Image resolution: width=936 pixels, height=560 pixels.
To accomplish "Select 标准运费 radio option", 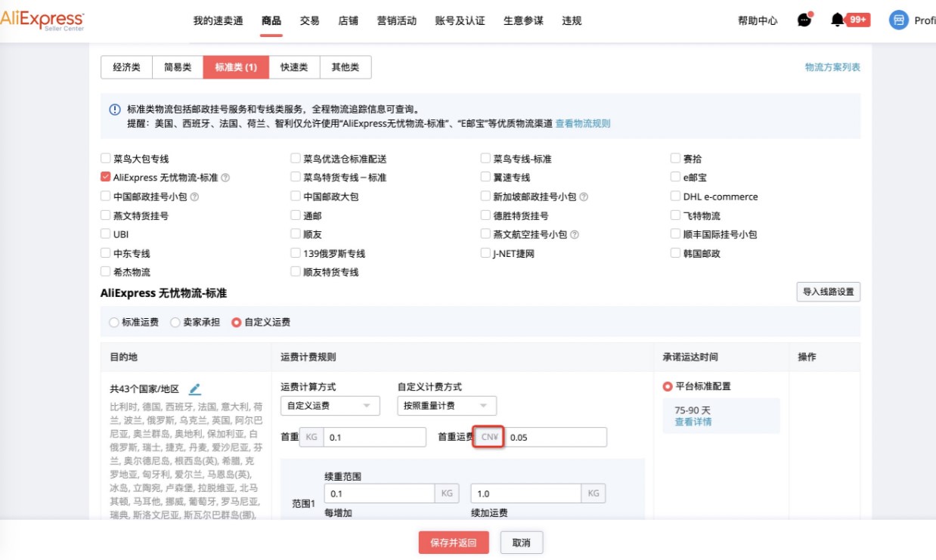I will pyautogui.click(x=114, y=323).
